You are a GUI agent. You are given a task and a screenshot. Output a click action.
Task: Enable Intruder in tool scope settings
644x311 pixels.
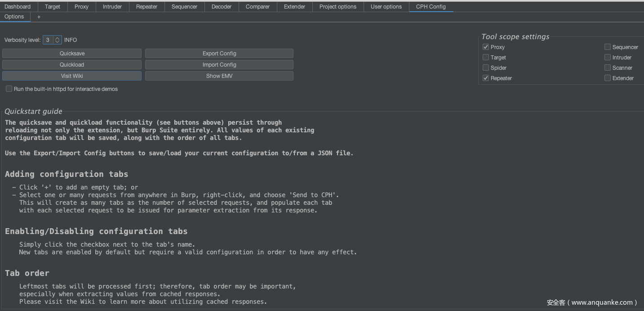coord(608,58)
